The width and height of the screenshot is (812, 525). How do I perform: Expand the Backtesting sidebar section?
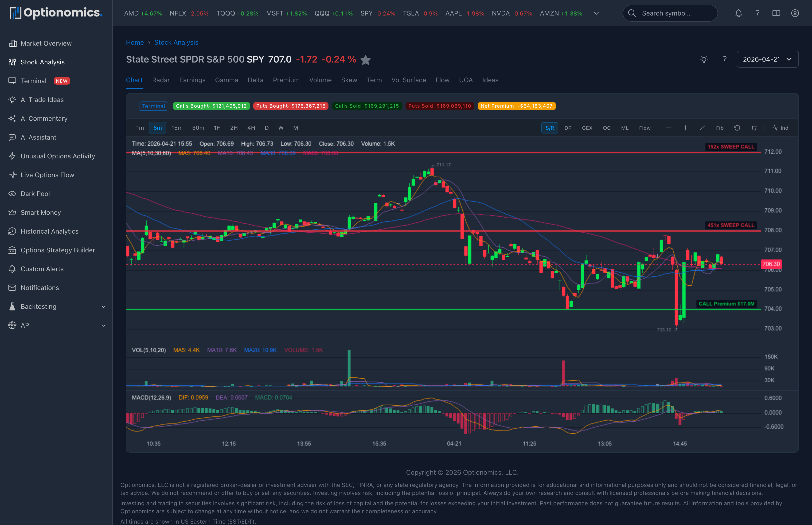38,306
